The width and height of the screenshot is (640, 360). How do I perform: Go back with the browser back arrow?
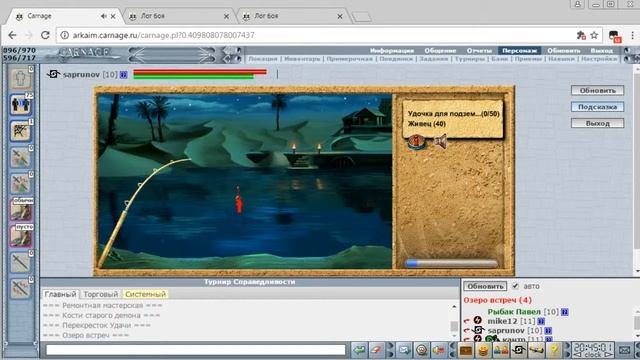point(12,35)
